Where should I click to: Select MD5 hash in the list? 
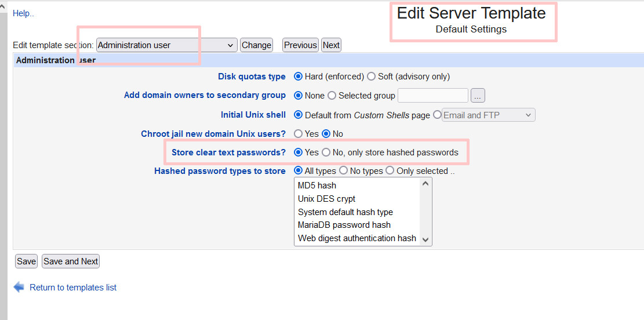point(317,186)
